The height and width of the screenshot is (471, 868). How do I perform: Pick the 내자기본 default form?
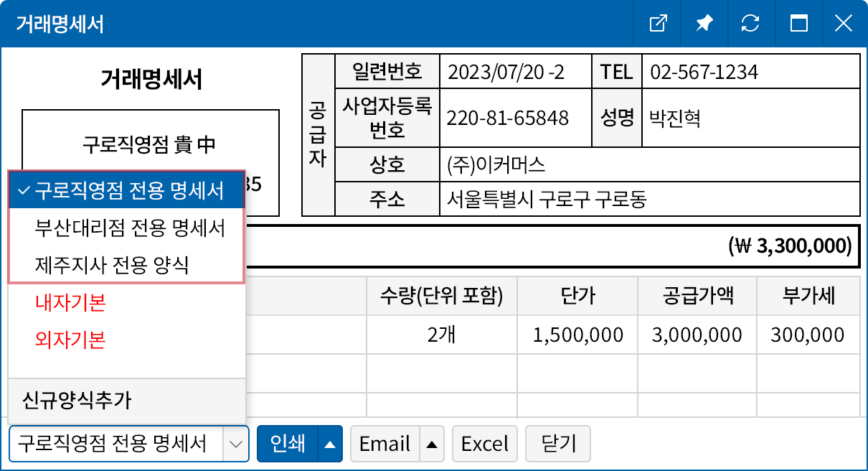70,303
